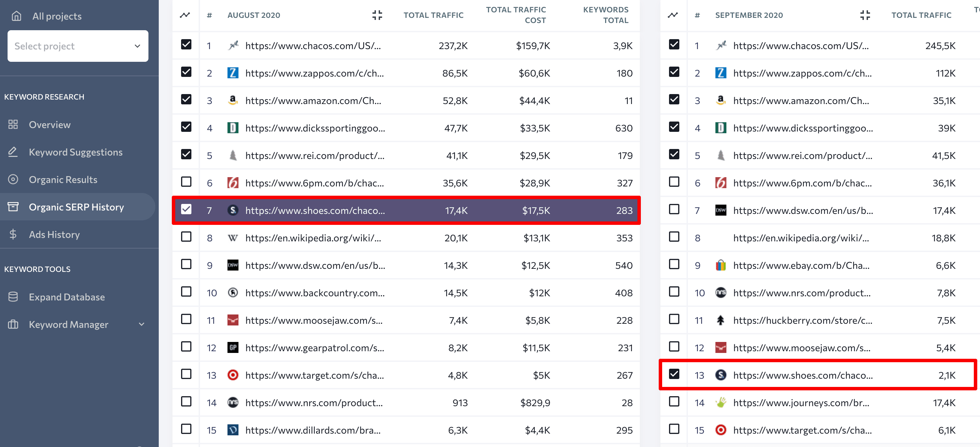The image size is (980, 447).
Task: Click Wikipedia favicon in August row 8
Action: [x=233, y=238]
